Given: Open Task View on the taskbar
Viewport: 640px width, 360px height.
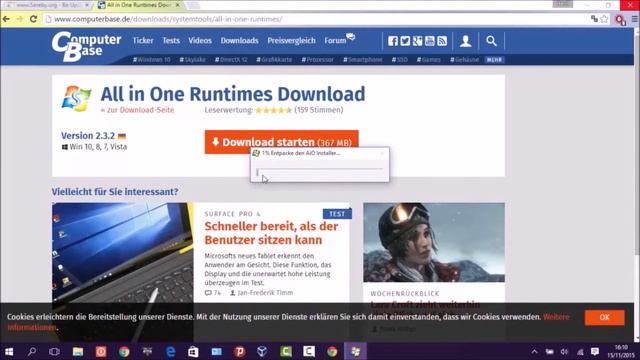Looking at the screenshot, I should [x=54, y=351].
